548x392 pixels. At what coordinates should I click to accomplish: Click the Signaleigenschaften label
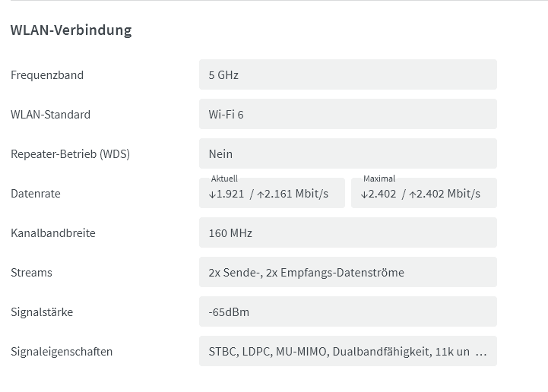[x=62, y=352]
